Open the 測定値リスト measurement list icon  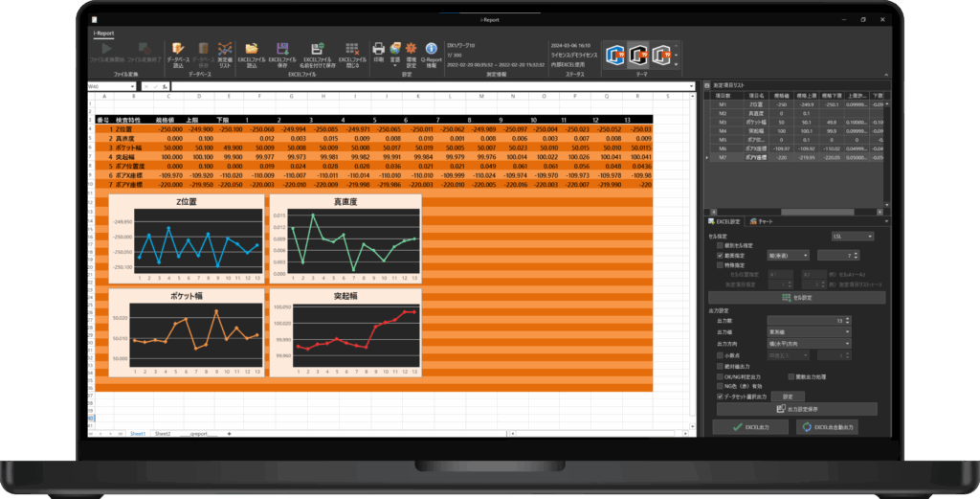pos(225,49)
